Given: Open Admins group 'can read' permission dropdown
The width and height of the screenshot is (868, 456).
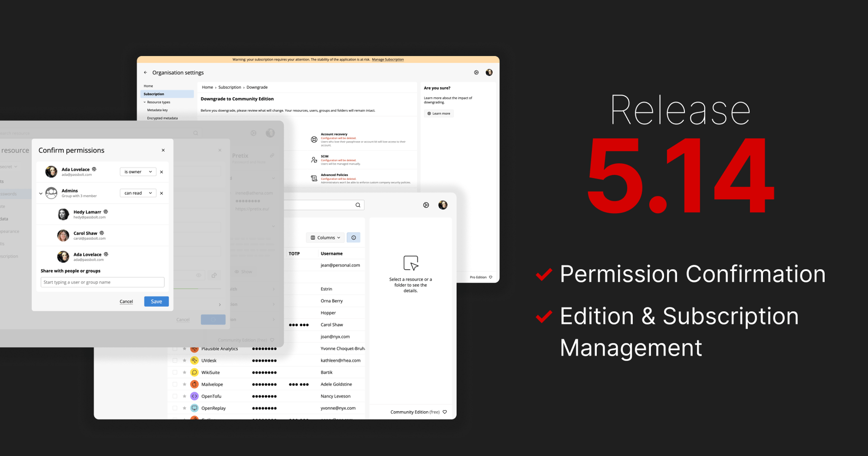Looking at the screenshot, I should click(x=138, y=193).
